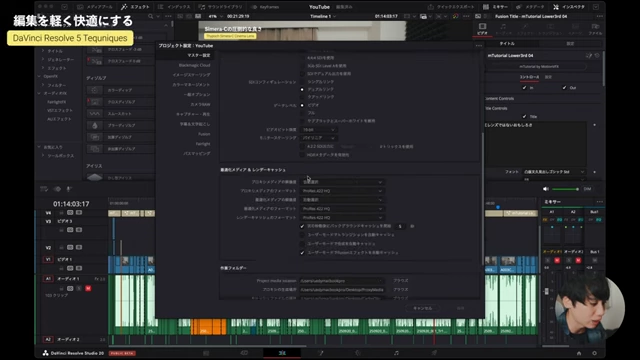The image size is (640, 360).
Task: Open monitor scaling dropdown
Action: click(318, 138)
